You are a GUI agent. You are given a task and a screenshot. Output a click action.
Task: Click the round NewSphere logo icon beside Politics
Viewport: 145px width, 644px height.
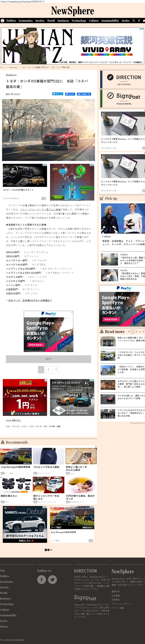pos(3,21)
